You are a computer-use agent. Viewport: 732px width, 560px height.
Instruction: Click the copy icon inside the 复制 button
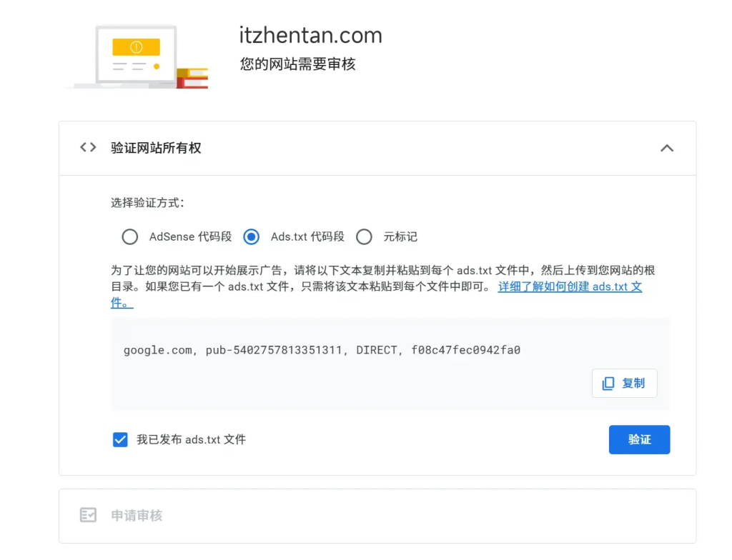[608, 384]
